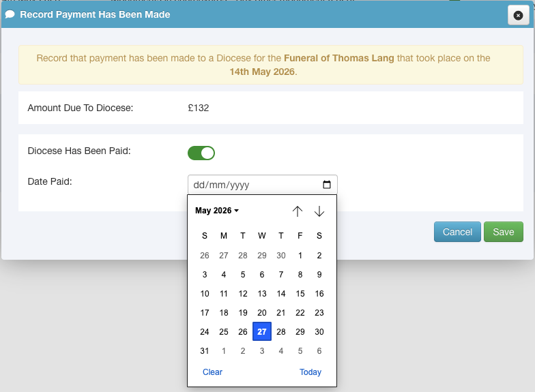Select May 31 in the calendar
Screen dimensions: 535x392
(x=205, y=350)
